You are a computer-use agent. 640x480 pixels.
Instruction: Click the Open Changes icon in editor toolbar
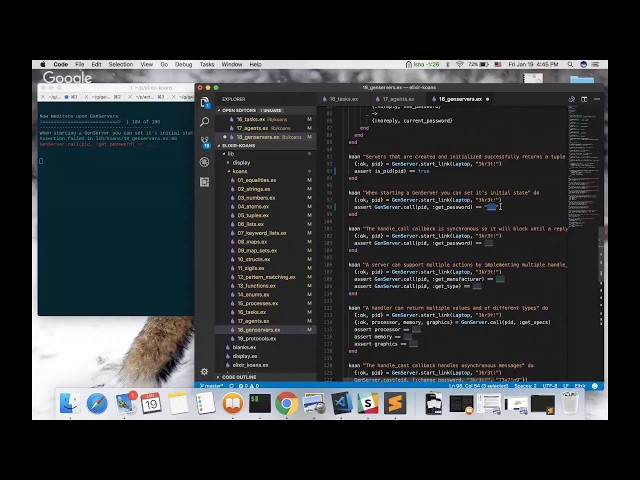572,99
